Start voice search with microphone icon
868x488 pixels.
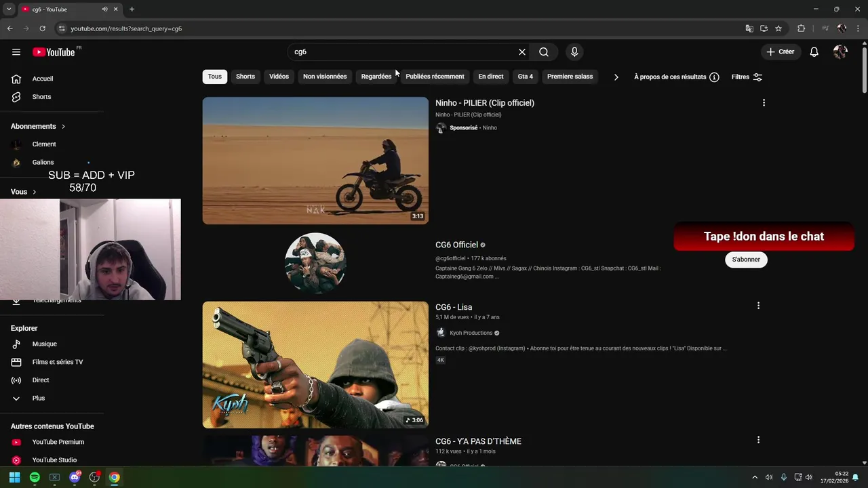[x=574, y=52]
